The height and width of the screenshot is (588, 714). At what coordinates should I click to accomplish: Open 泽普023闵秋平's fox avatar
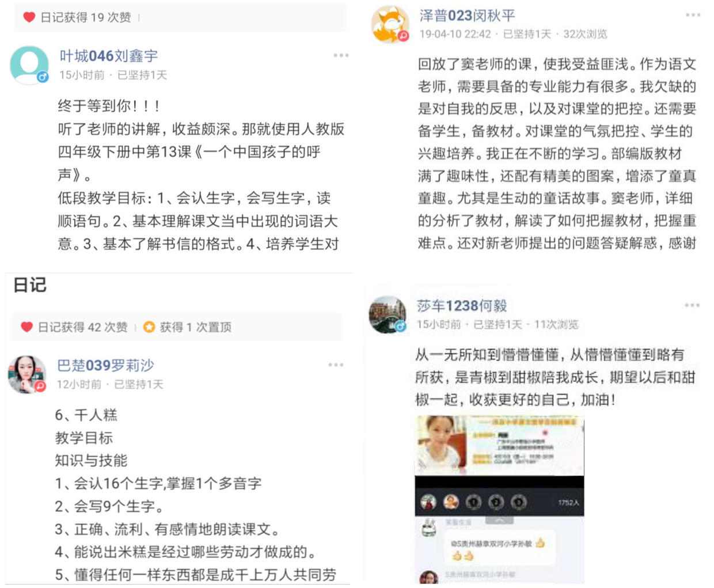[390, 25]
